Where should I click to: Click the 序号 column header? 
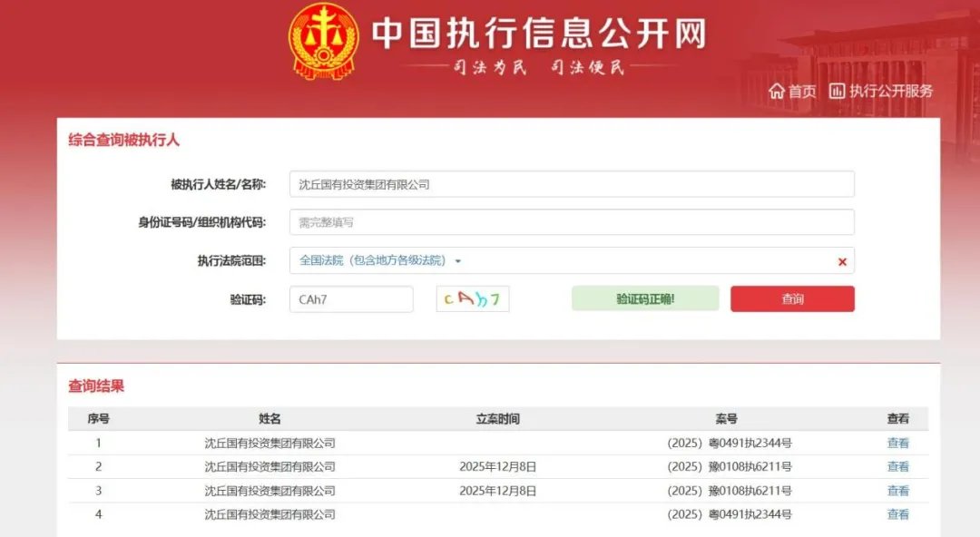[98, 419]
